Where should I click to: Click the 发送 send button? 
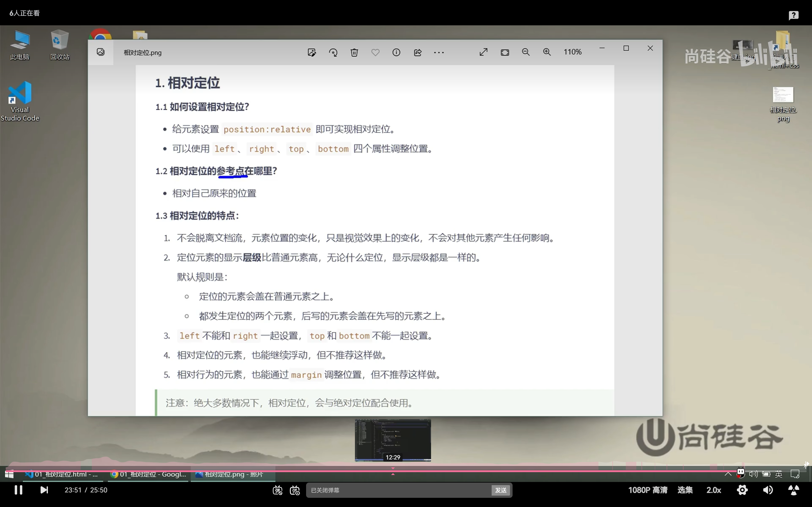click(500, 490)
